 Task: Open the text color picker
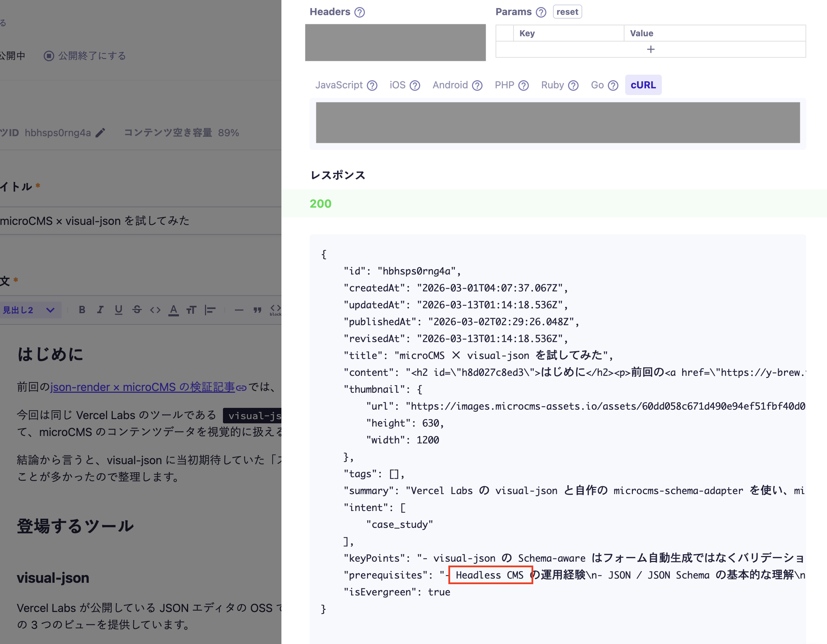pyautogui.click(x=173, y=310)
